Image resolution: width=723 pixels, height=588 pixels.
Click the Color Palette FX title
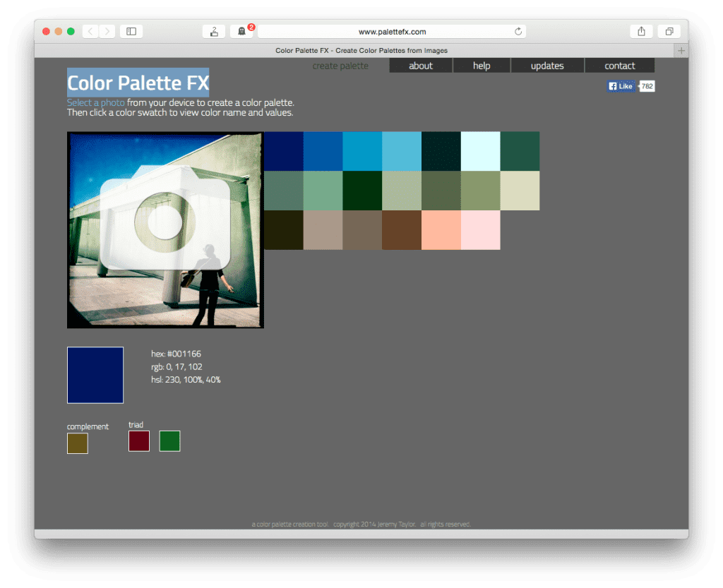click(x=138, y=83)
